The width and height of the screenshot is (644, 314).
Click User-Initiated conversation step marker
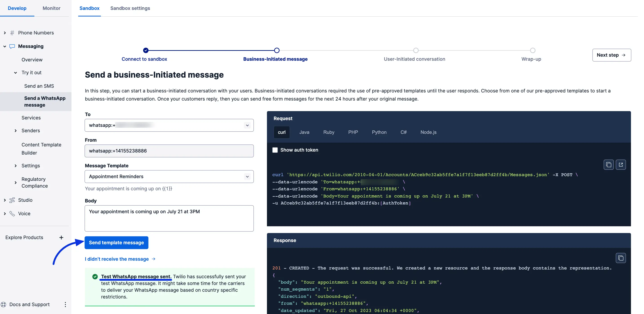416,50
